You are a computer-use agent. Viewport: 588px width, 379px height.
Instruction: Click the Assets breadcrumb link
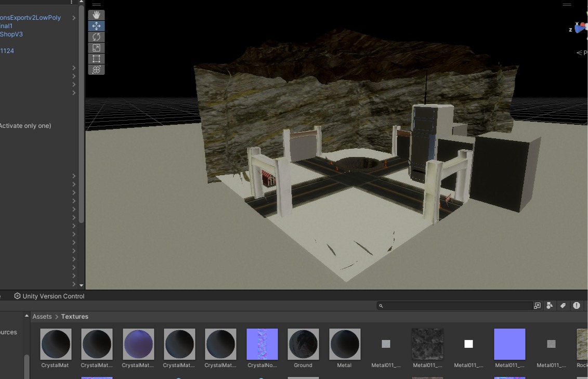click(42, 317)
